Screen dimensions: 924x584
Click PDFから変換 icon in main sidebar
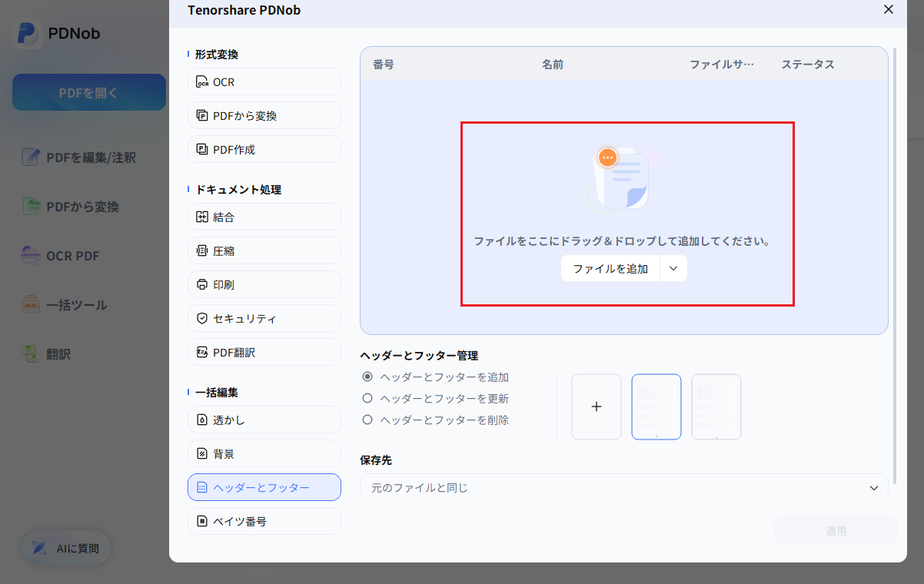coord(31,207)
